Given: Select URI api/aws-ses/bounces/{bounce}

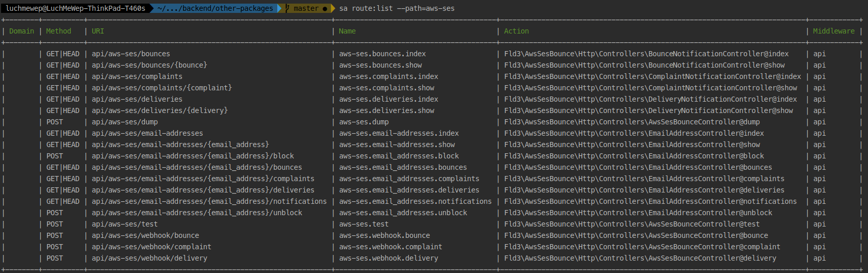Looking at the screenshot, I should (x=149, y=65).
